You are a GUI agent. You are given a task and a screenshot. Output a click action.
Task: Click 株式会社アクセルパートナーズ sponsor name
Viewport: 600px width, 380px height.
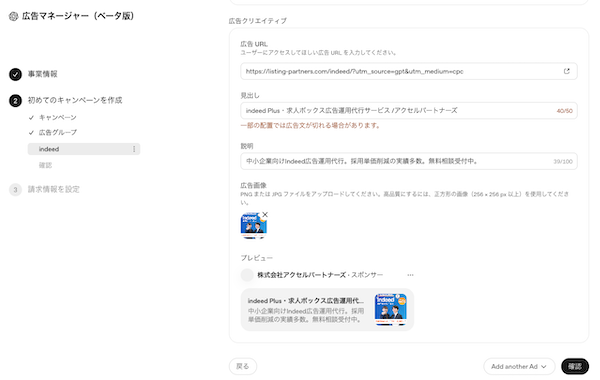click(301, 275)
